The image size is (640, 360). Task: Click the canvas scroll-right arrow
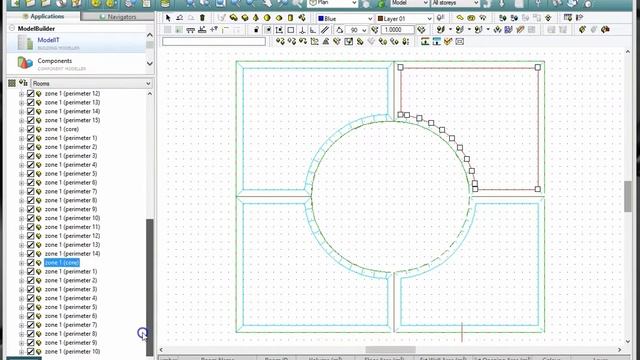(x=620, y=350)
